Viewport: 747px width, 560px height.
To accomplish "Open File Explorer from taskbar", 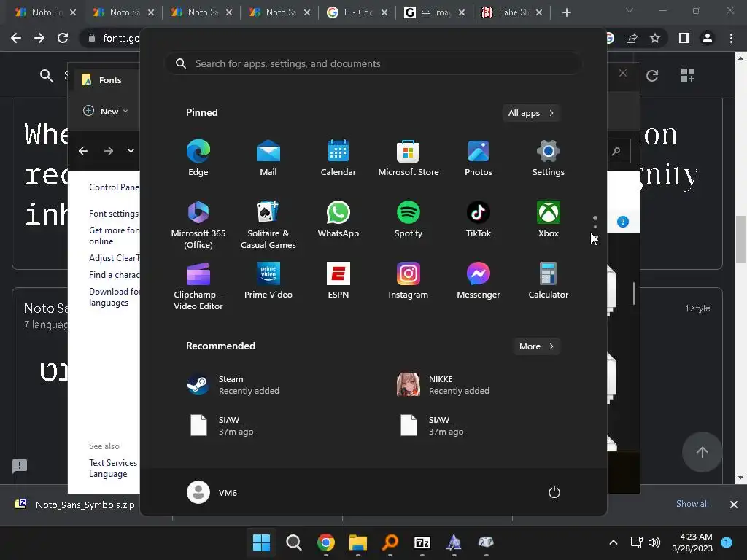I will [357, 542].
